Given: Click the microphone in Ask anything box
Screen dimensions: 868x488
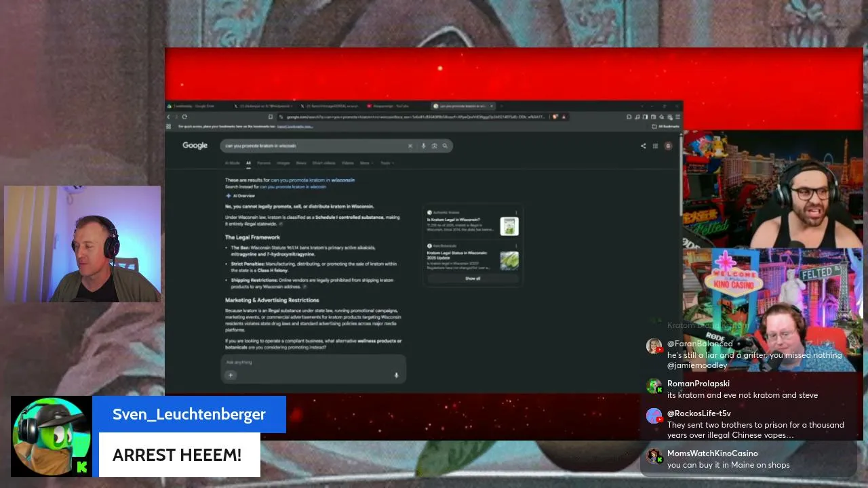Looking at the screenshot, I should (x=397, y=375).
